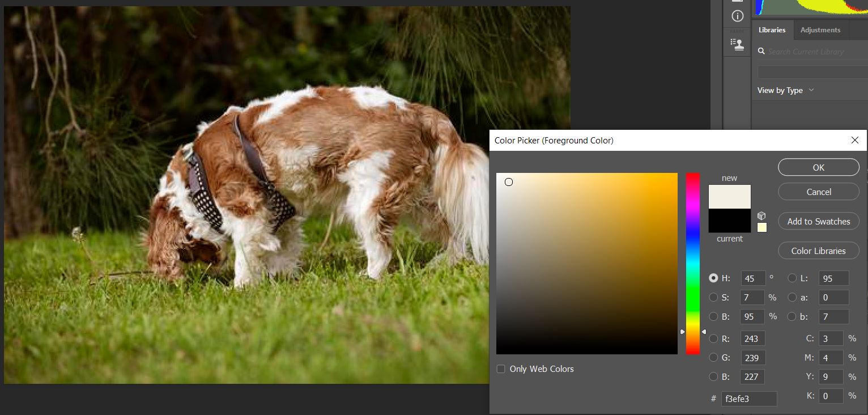Click the vertical hue slider bar

point(693,264)
